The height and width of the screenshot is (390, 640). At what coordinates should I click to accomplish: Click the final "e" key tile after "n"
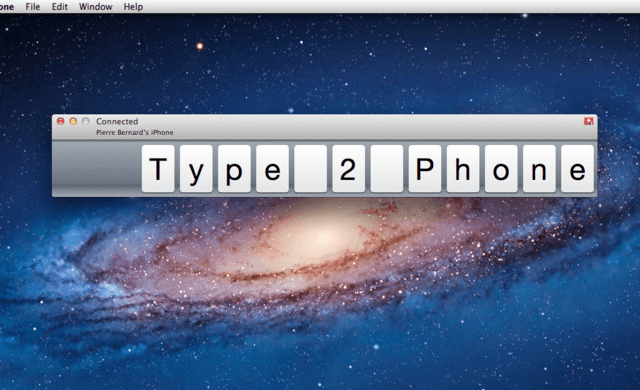click(578, 168)
